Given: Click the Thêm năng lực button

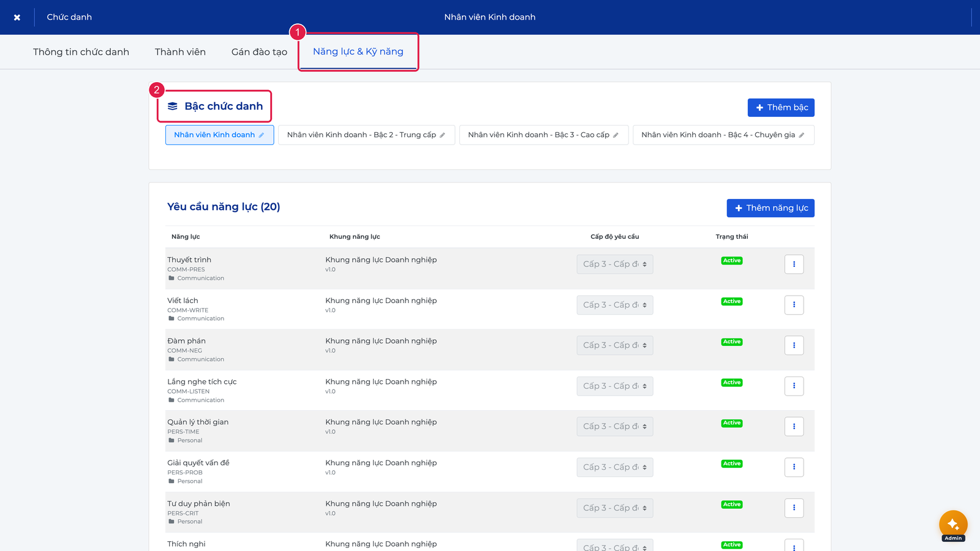Looking at the screenshot, I should [x=771, y=208].
